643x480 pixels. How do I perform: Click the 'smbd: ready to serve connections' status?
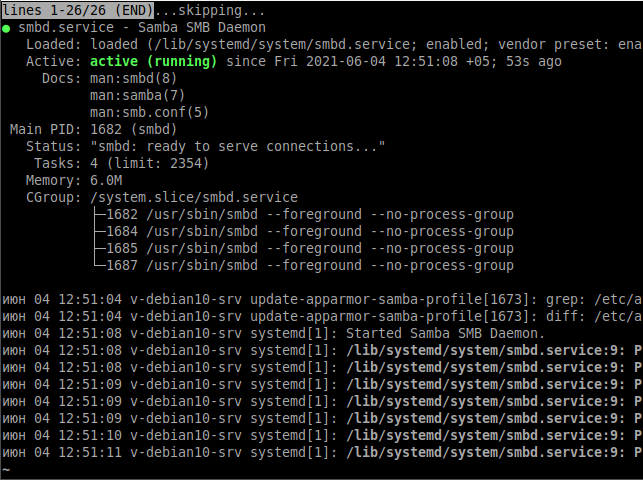coord(237,146)
